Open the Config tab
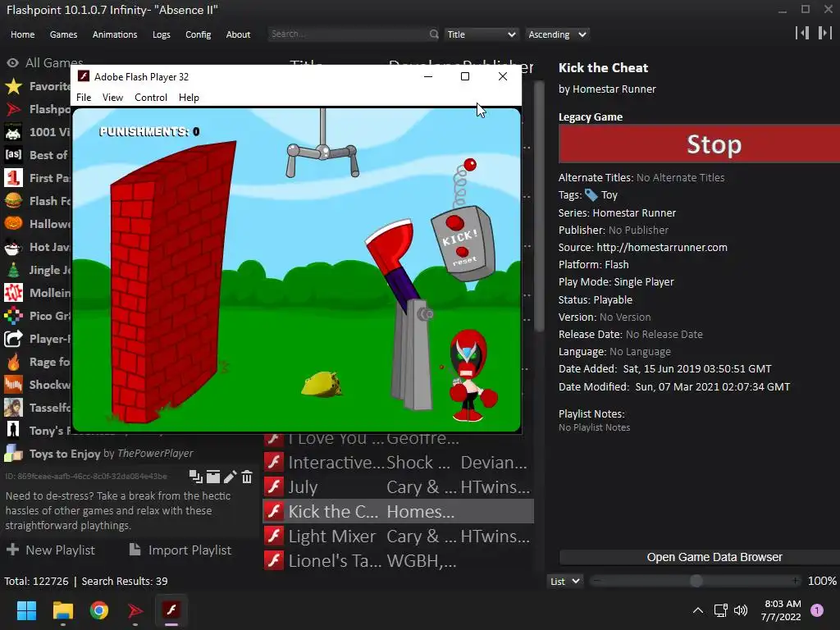 point(199,34)
